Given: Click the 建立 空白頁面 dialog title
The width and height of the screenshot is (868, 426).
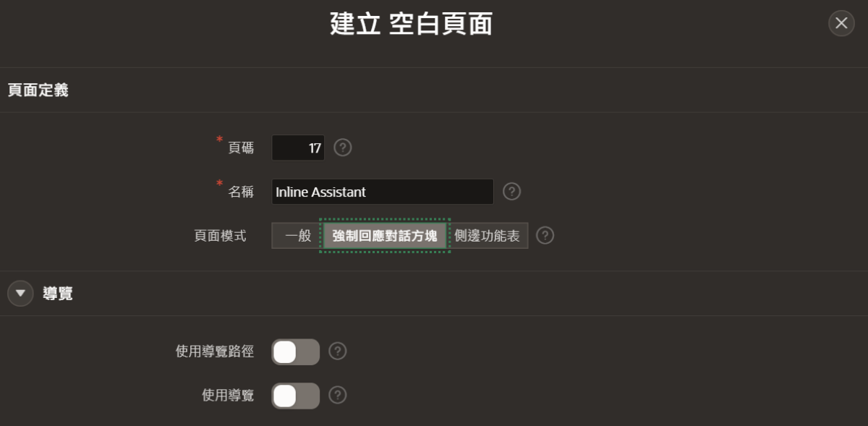Looking at the screenshot, I should pyautogui.click(x=412, y=24).
